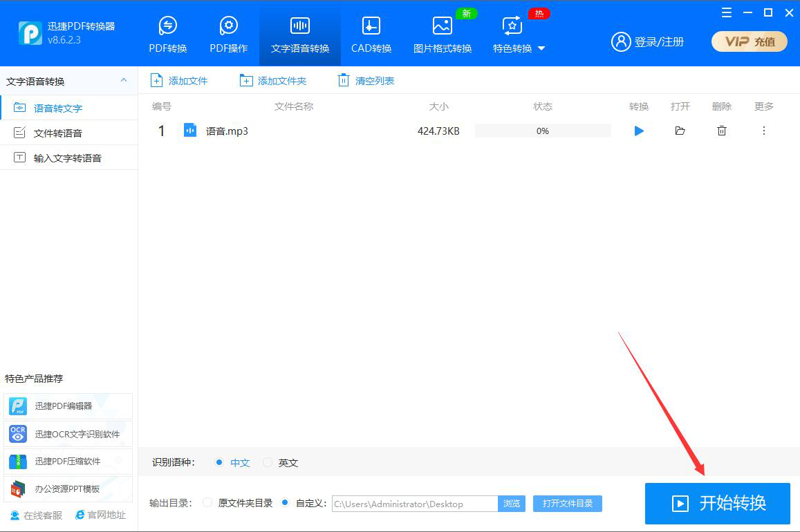Open the PDF操作 tab
This screenshot has width=800, height=532.
pyautogui.click(x=229, y=35)
